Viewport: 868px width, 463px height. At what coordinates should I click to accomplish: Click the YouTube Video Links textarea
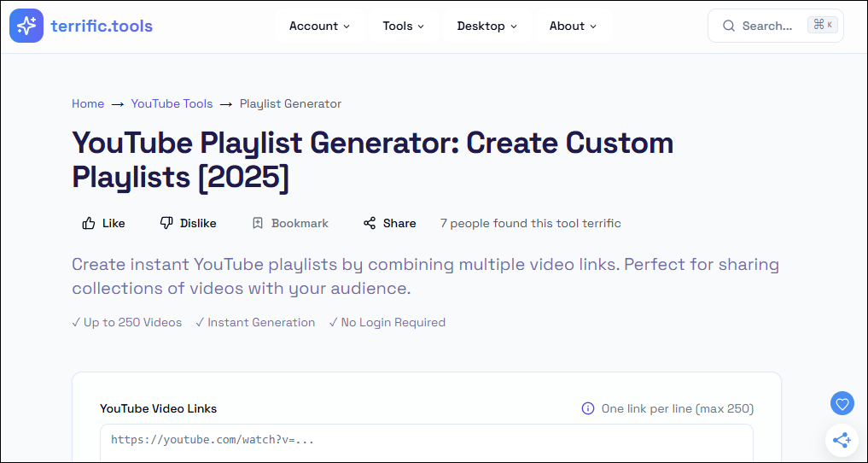coord(426,442)
